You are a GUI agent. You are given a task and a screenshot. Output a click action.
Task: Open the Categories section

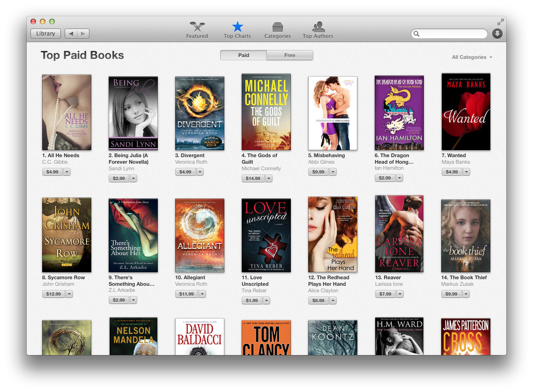(x=277, y=30)
